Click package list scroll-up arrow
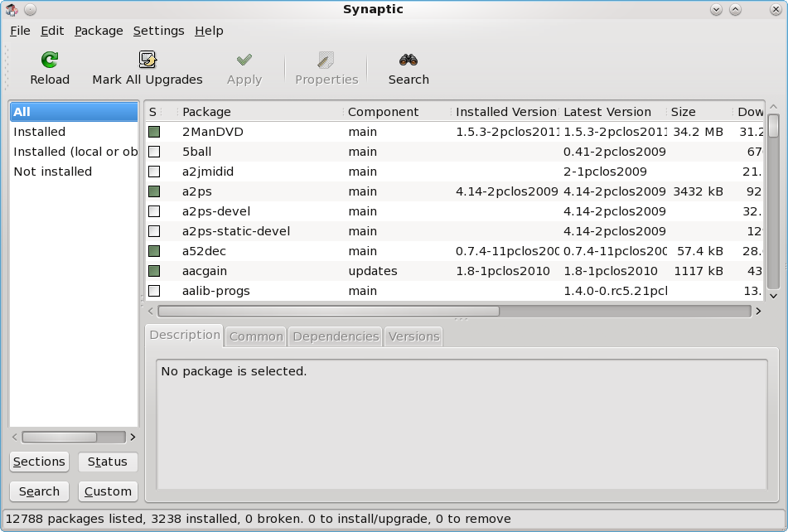The image size is (788, 532). tap(773, 107)
